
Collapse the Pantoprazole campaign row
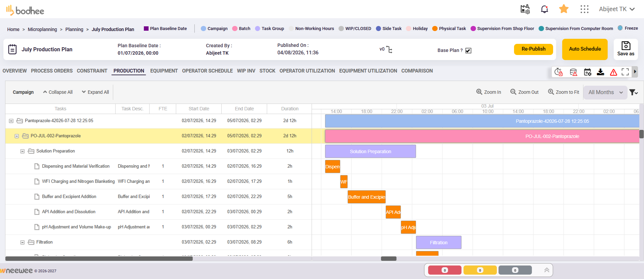[x=11, y=121]
